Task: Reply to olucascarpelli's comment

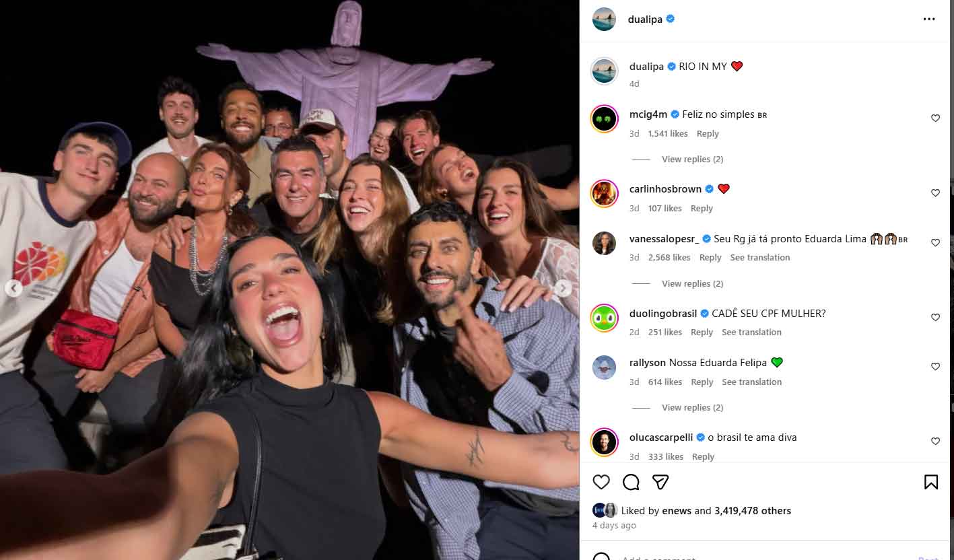Action: click(703, 457)
